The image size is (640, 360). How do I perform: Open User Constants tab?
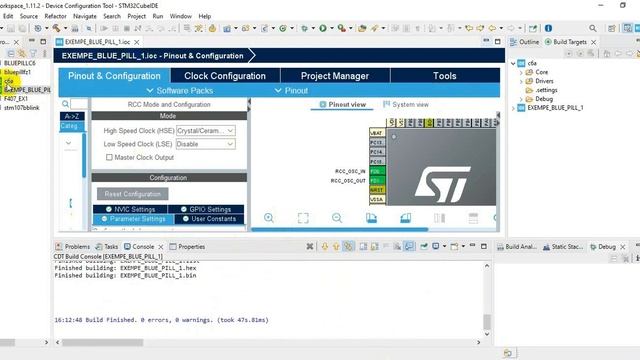[x=209, y=219]
